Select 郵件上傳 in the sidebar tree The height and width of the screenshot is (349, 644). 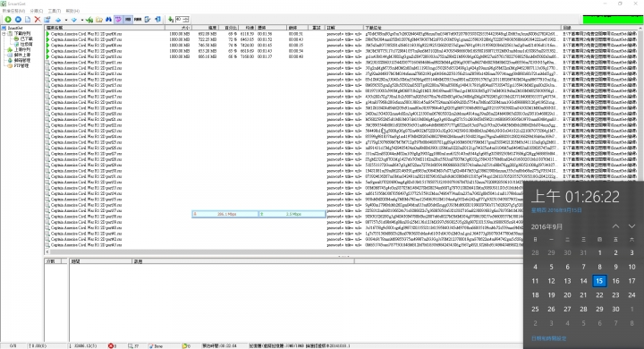pos(22,55)
